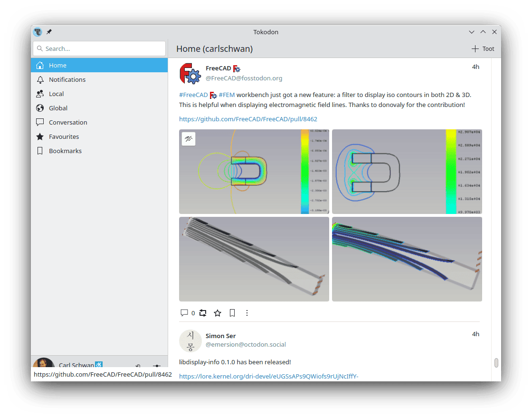Click the Simon Ser display name

coord(220,336)
